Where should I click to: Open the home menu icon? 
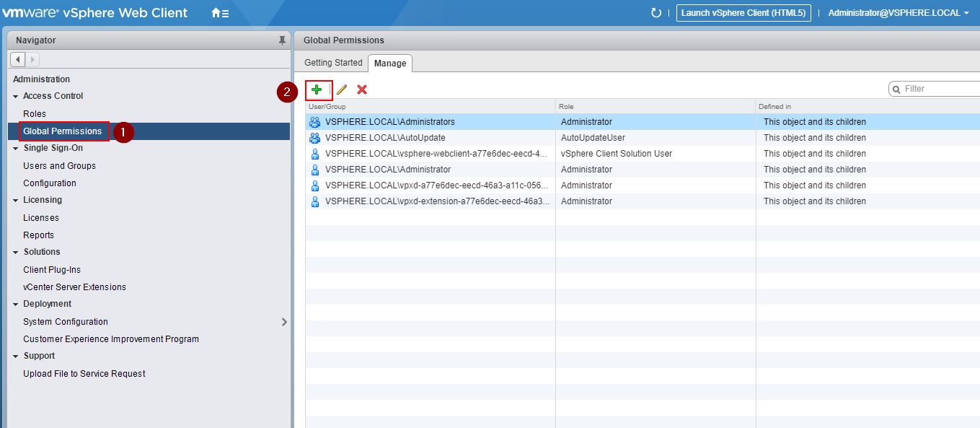(220, 13)
